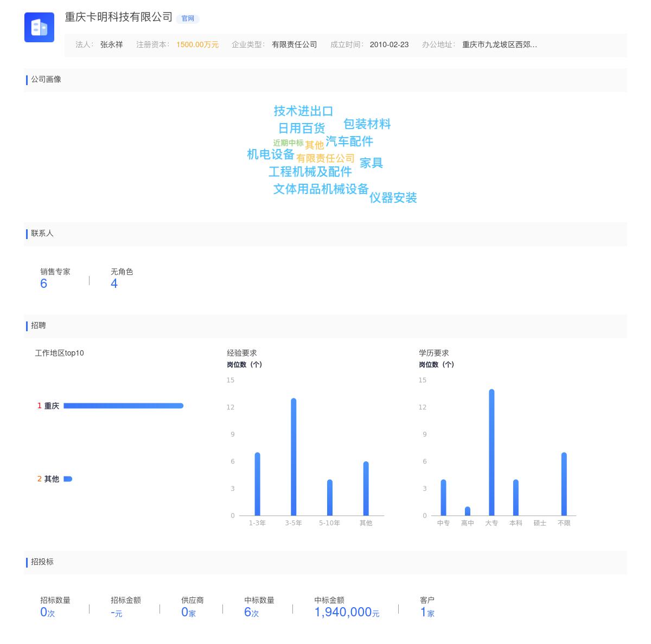651x644 pixels.
Task: Click the 学历要求 chart title
Action: tap(434, 353)
